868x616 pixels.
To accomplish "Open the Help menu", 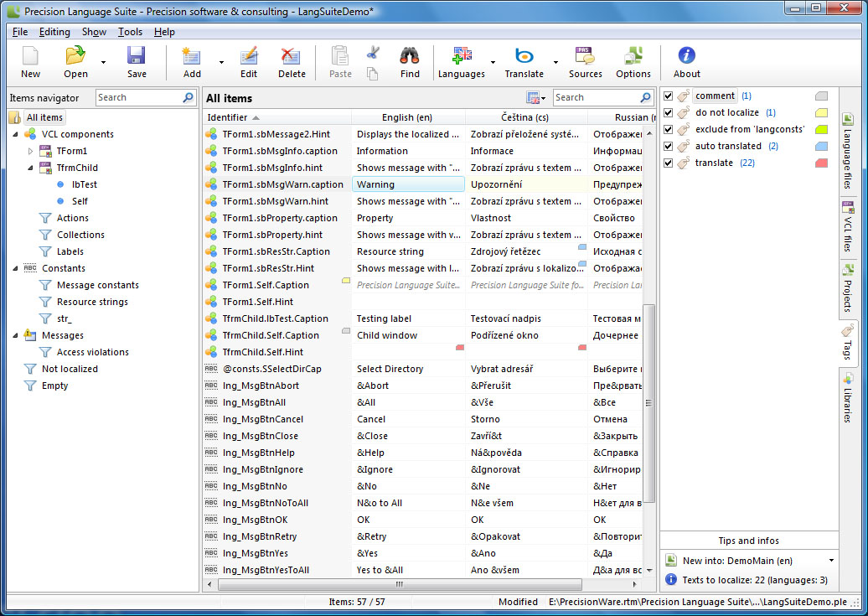I will point(164,32).
